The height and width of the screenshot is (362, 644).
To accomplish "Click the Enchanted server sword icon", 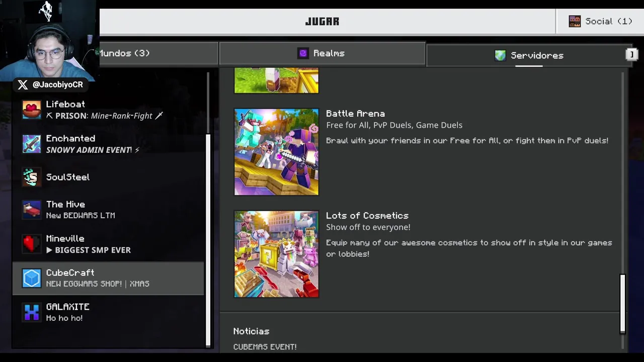I will point(31,143).
